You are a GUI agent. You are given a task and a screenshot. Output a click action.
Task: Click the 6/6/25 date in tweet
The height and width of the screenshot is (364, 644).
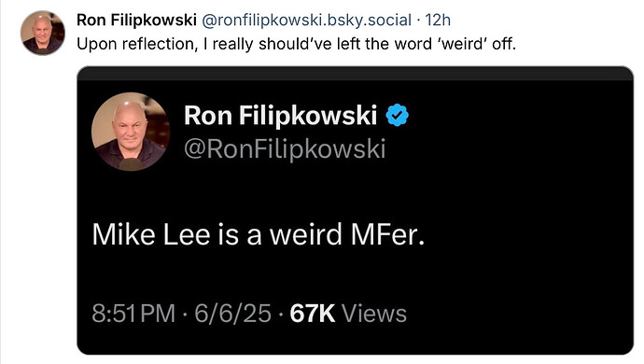232,314
